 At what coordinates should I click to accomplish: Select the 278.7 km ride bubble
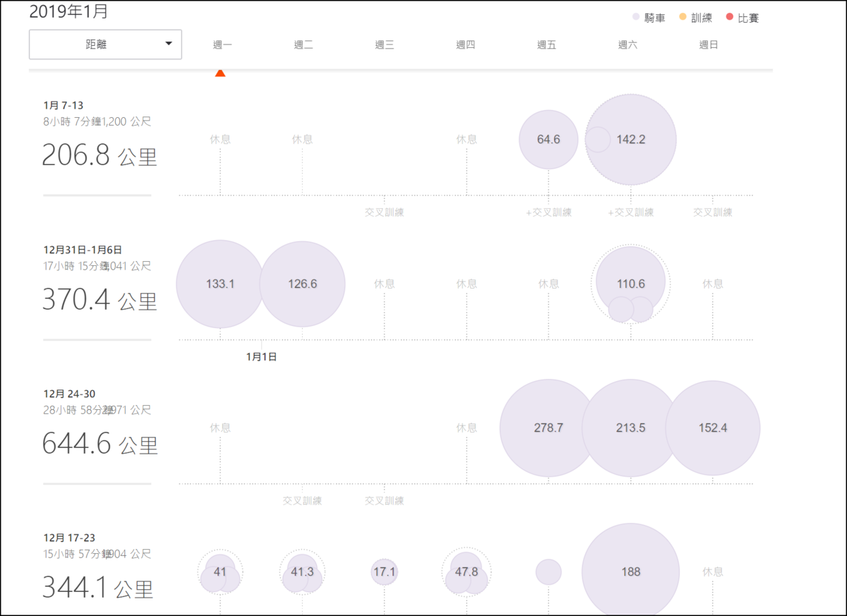548,428
